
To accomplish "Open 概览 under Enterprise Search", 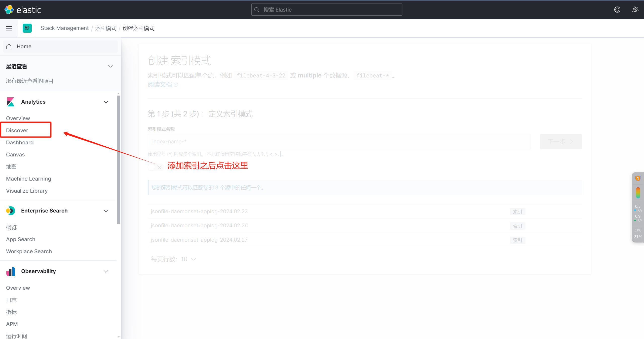I will pyautogui.click(x=11, y=227).
